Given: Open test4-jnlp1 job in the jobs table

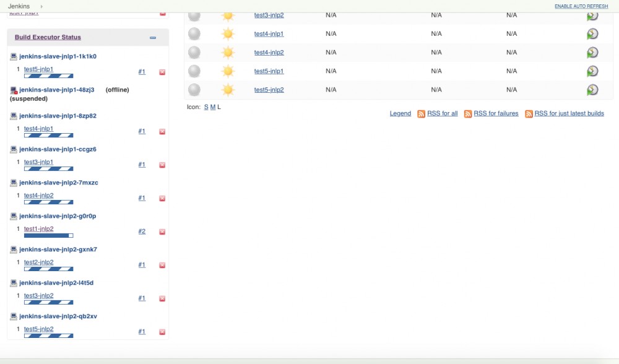Looking at the screenshot, I should coord(269,34).
